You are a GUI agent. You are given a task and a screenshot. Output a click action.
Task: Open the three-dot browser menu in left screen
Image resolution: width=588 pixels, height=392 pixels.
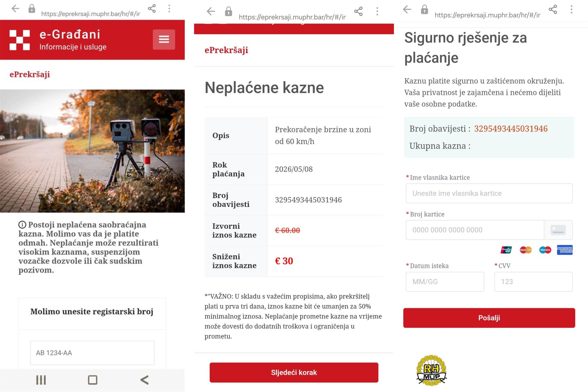coord(169,9)
